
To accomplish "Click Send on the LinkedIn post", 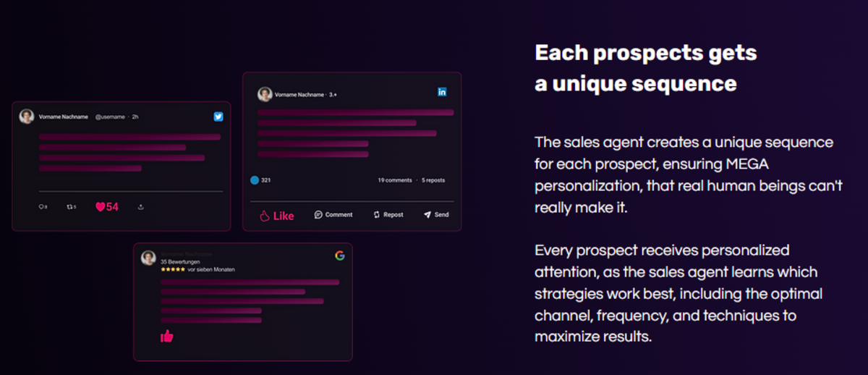I will click(x=436, y=215).
